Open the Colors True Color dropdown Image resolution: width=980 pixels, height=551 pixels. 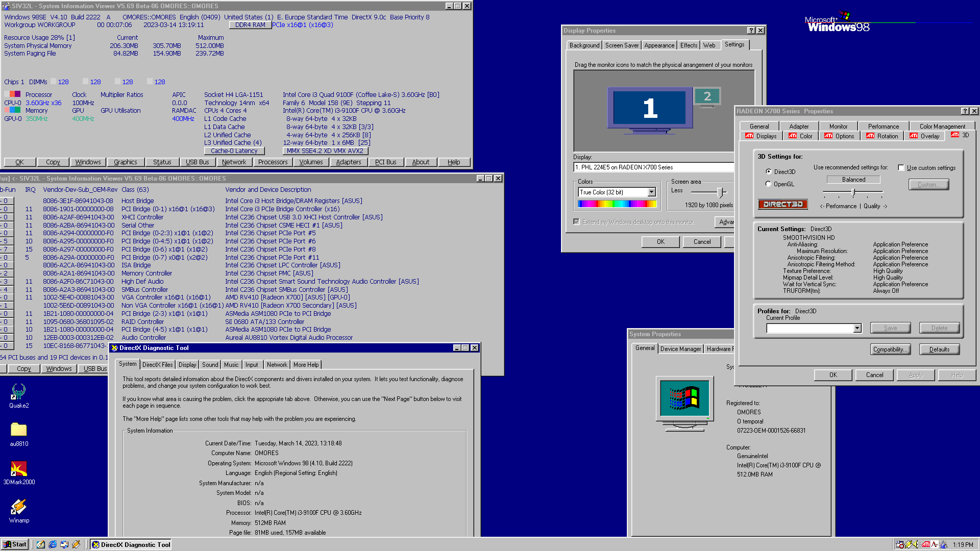651,192
